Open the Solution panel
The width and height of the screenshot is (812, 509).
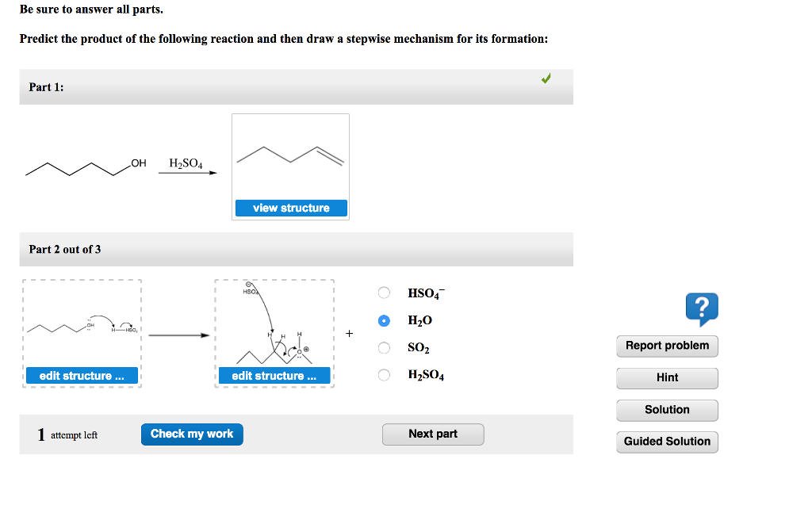coord(667,410)
